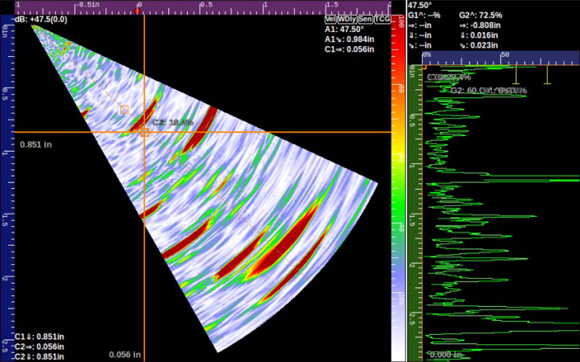Image resolution: width=580 pixels, height=362 pixels.
Task: Click the C1 0.056in reading at top
Action: (349, 49)
